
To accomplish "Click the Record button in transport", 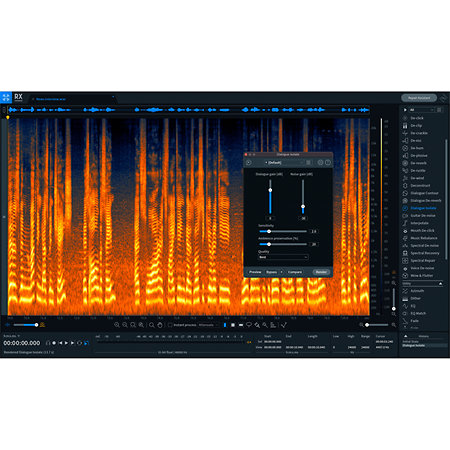I will click(x=54, y=343).
